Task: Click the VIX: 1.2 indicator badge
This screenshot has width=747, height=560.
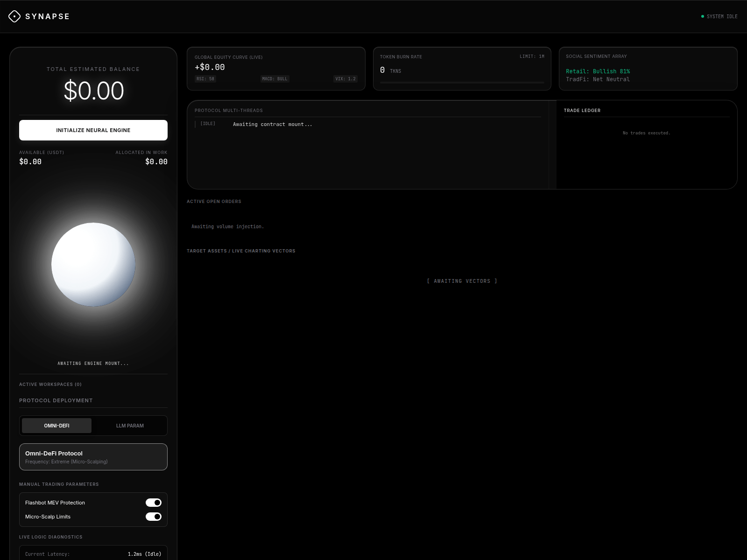Action: 345,79
